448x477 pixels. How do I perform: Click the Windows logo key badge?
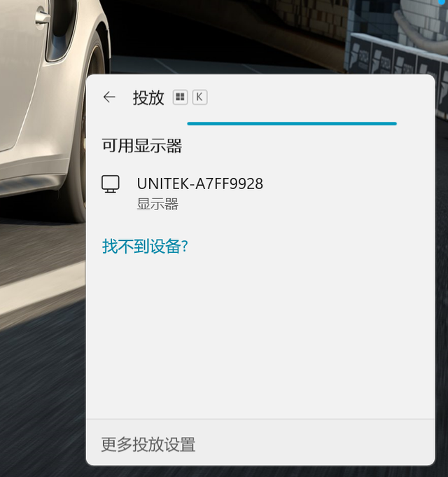tap(180, 97)
